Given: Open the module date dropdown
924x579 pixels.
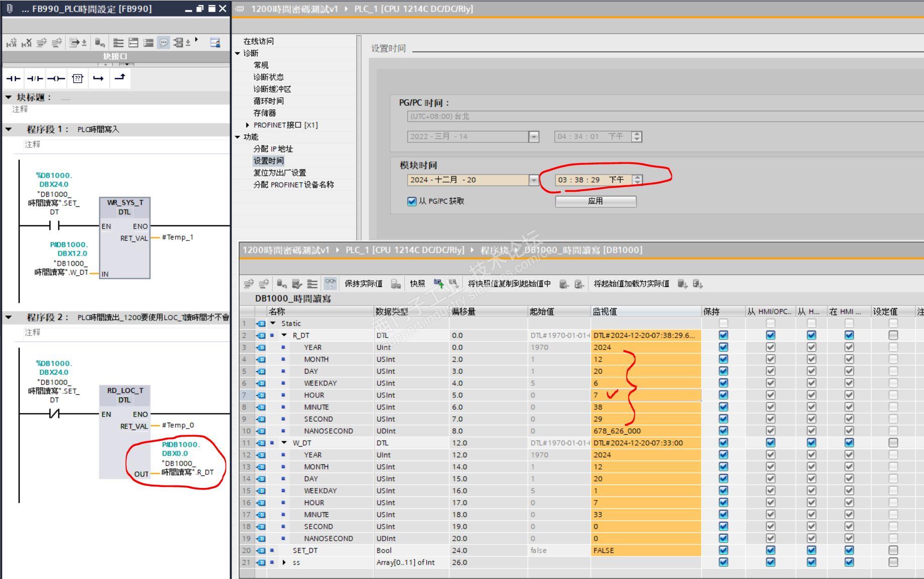Looking at the screenshot, I should [534, 180].
